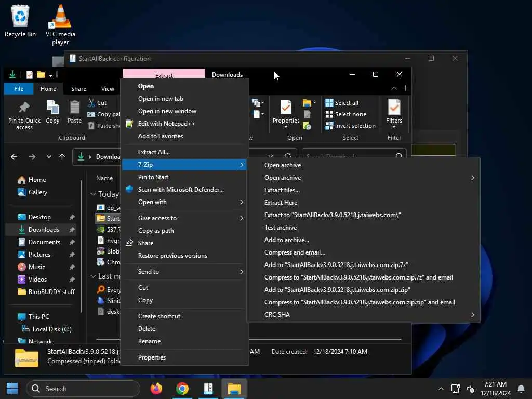532x399 pixels.
Task: Click the refresh icon beside address bar
Action: click(x=288, y=156)
